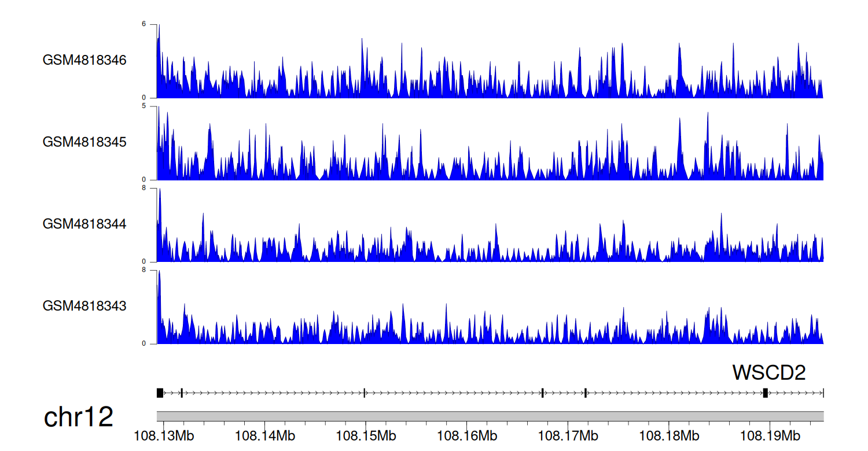Click the gray chromosome ideogram bar
868x451 pixels.
tap(490, 416)
